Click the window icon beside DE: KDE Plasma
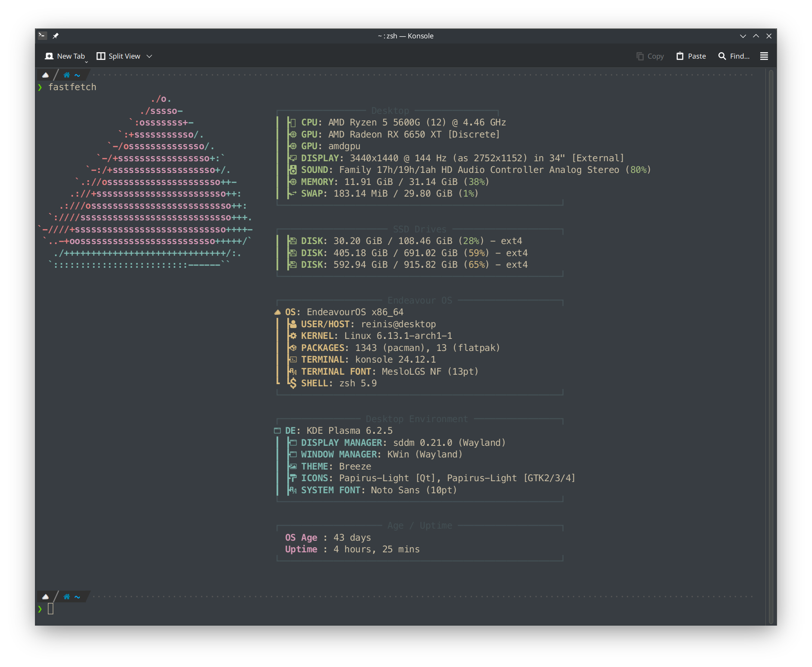The height and width of the screenshot is (667, 812). [277, 431]
